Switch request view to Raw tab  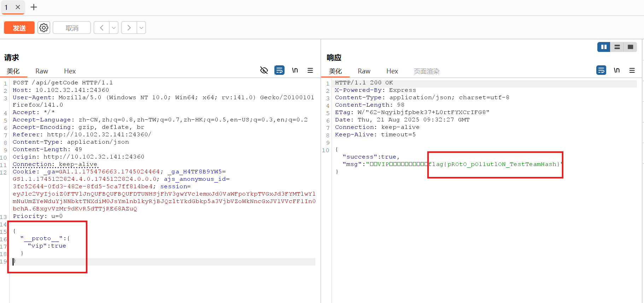click(42, 71)
